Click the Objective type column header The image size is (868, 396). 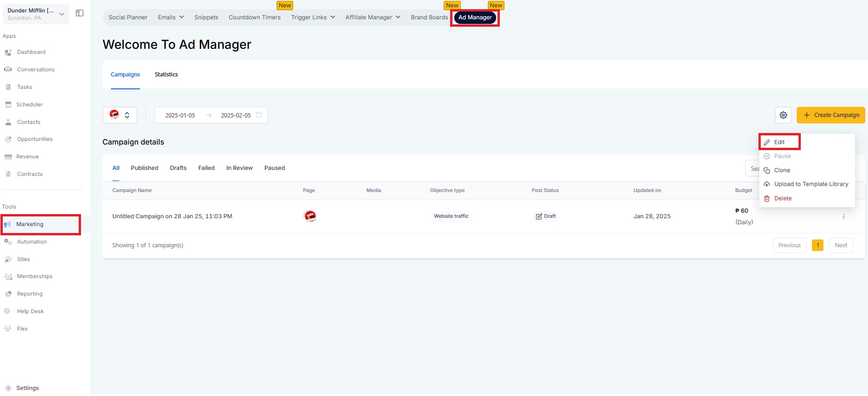point(447,191)
